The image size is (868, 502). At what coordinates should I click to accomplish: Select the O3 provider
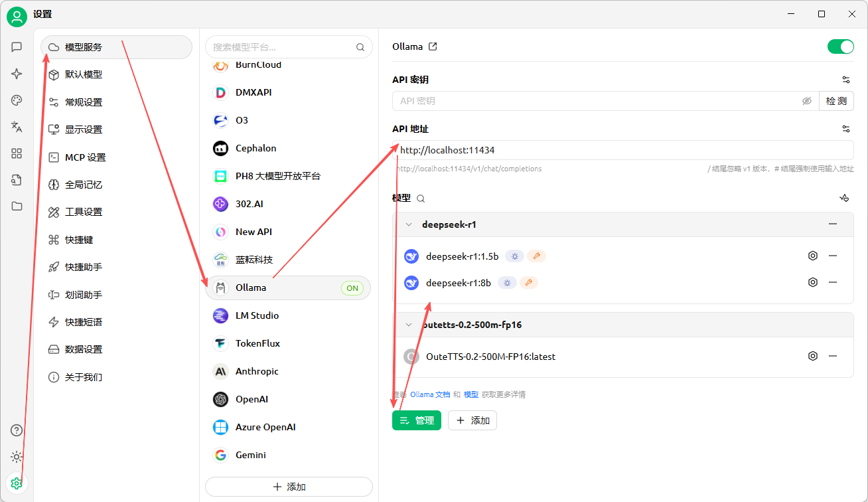[x=289, y=120]
